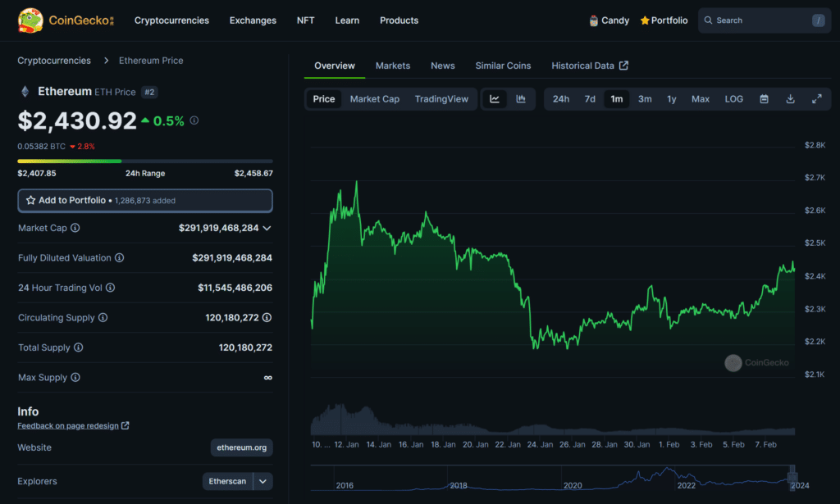Click the $291,919,468,284 fully diluted value
840x504 pixels.
point(232,258)
